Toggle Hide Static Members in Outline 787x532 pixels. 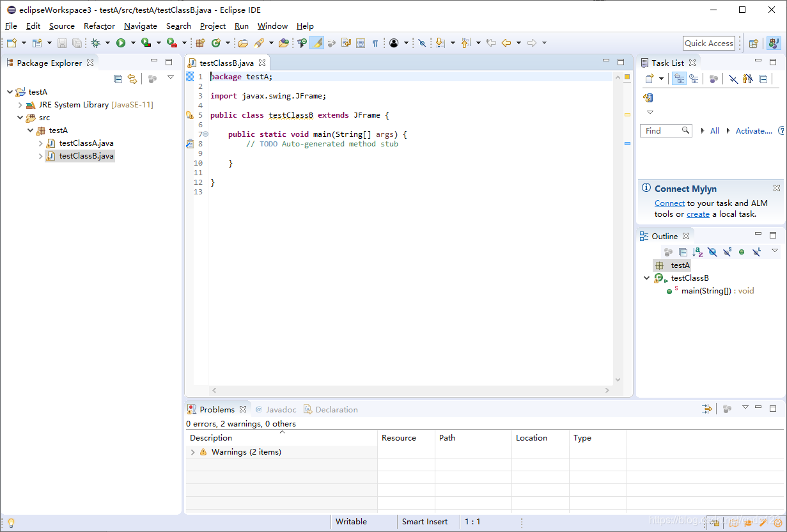click(x=727, y=252)
